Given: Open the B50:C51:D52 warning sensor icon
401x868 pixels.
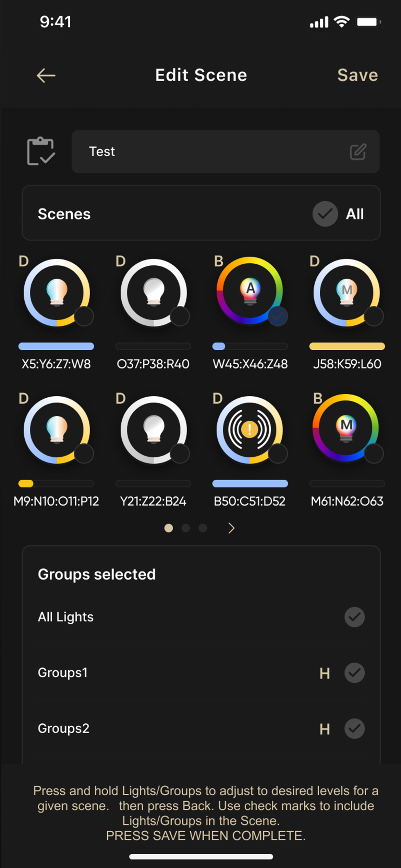Looking at the screenshot, I should coord(250,430).
